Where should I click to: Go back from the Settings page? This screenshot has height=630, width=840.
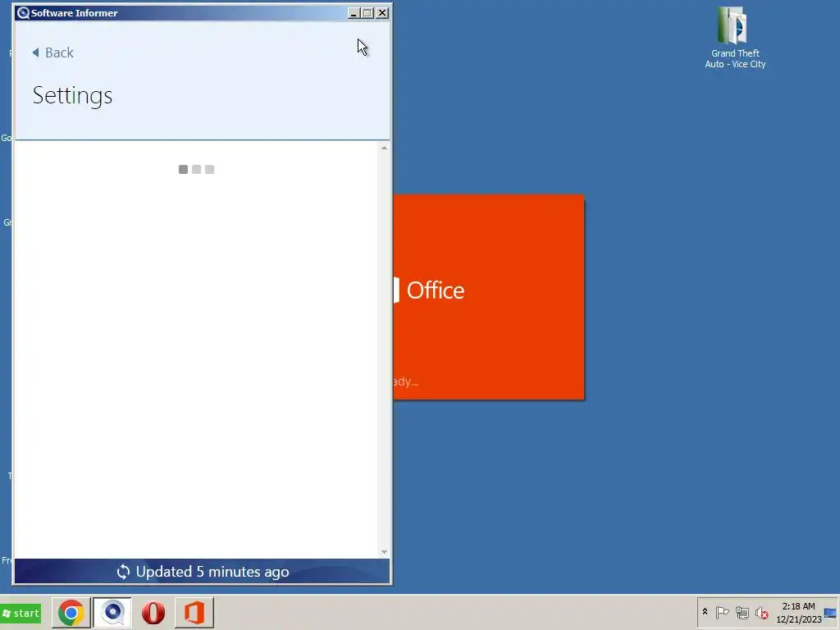click(x=52, y=52)
